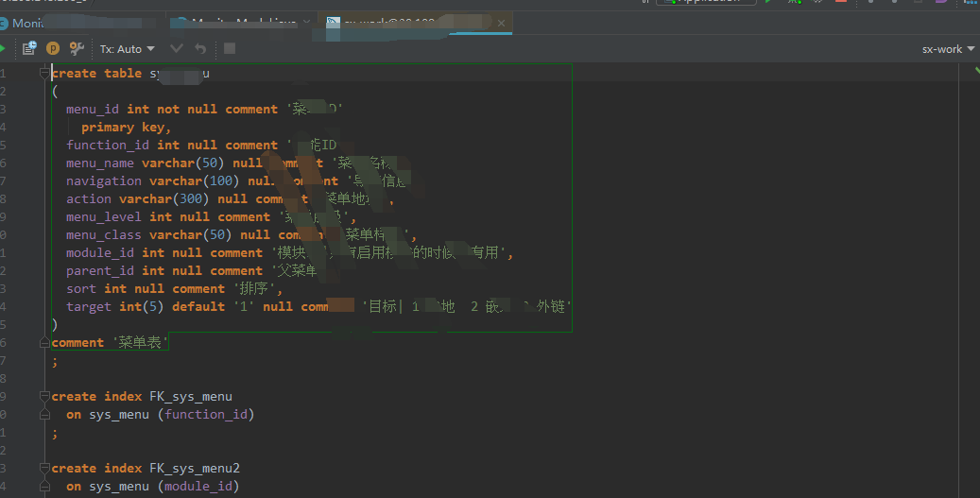Click the orange P view parameters icon
Viewport: 980px width, 498px height.
(53, 48)
